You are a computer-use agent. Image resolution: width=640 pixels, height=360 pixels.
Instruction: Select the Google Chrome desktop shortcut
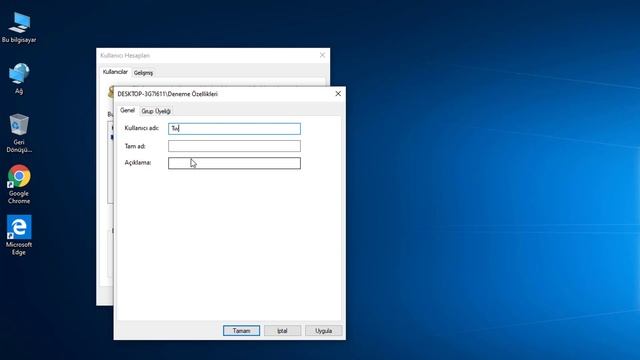point(19,184)
